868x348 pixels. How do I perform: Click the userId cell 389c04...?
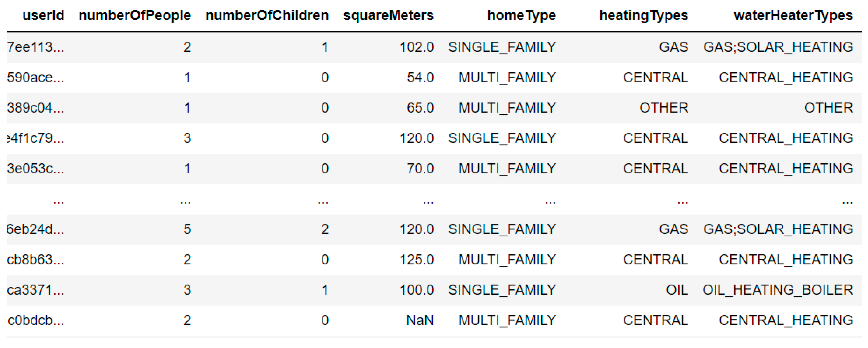pyautogui.click(x=36, y=108)
